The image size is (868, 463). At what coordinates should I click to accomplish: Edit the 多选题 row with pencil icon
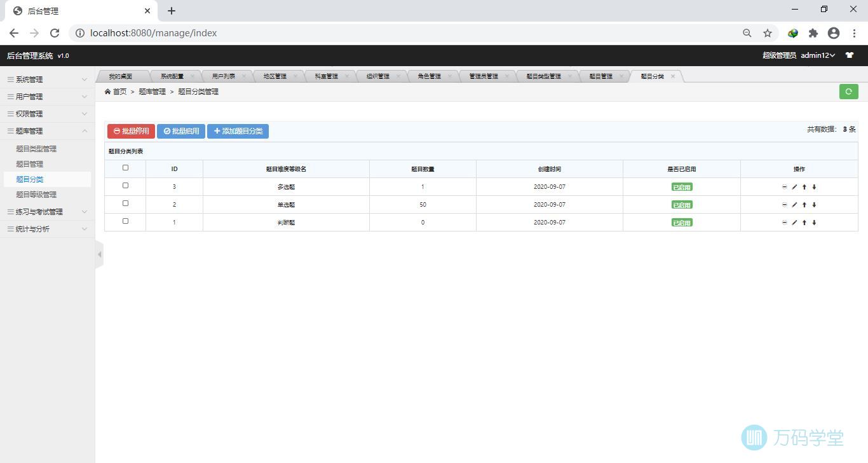(794, 187)
